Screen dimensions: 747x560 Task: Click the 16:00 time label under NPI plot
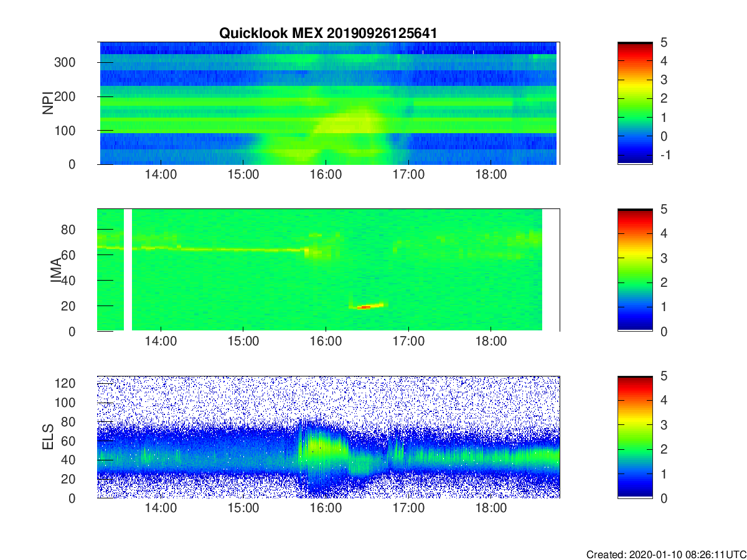click(326, 175)
